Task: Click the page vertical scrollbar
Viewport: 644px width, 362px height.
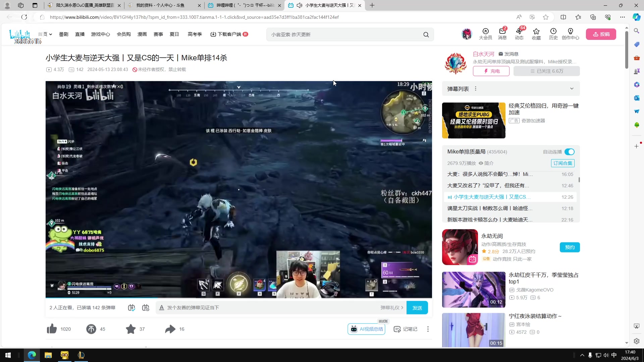Action: point(627,50)
